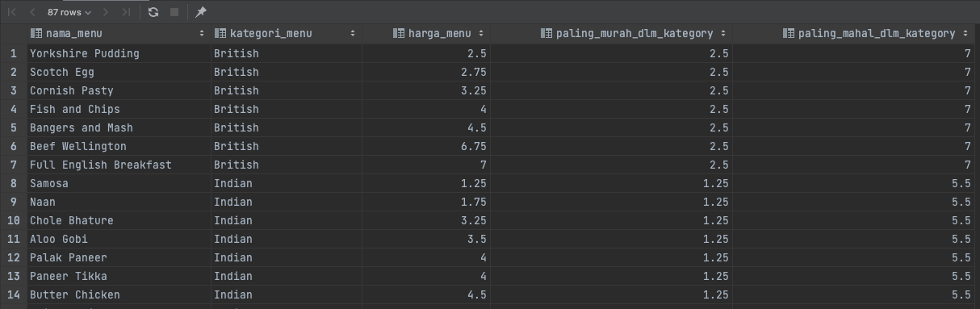Jump to last page of results
Image resolution: width=980 pixels, height=309 pixels.
[126, 12]
